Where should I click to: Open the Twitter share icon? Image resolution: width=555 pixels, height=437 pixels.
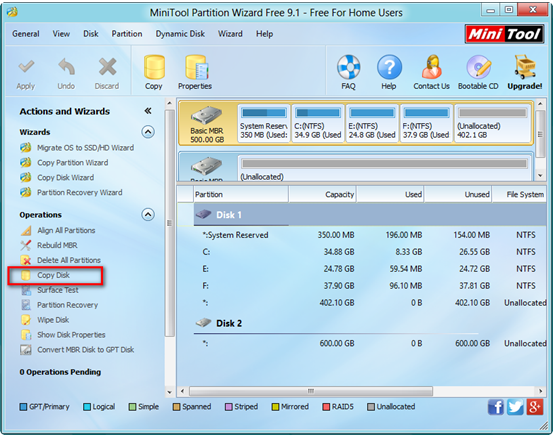pyautogui.click(x=515, y=407)
